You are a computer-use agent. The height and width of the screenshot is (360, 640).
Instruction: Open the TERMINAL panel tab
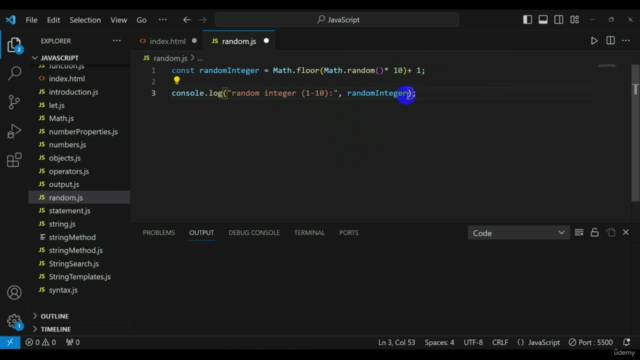click(309, 233)
